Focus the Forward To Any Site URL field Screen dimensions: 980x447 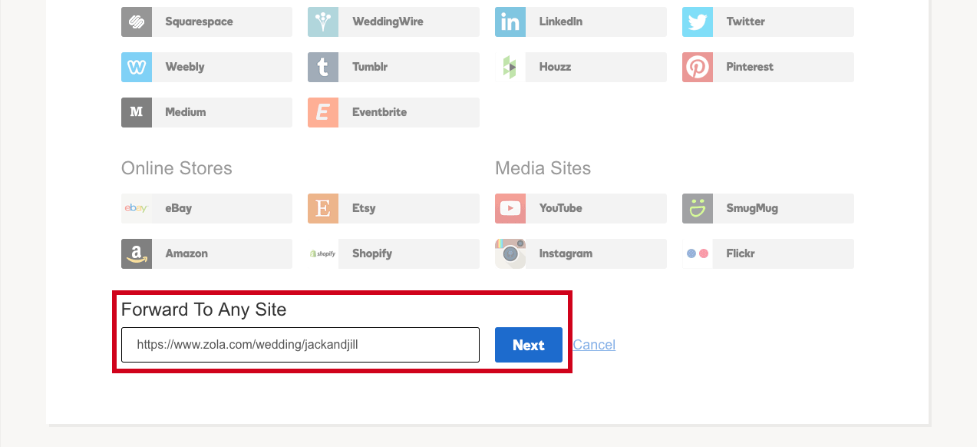click(300, 345)
